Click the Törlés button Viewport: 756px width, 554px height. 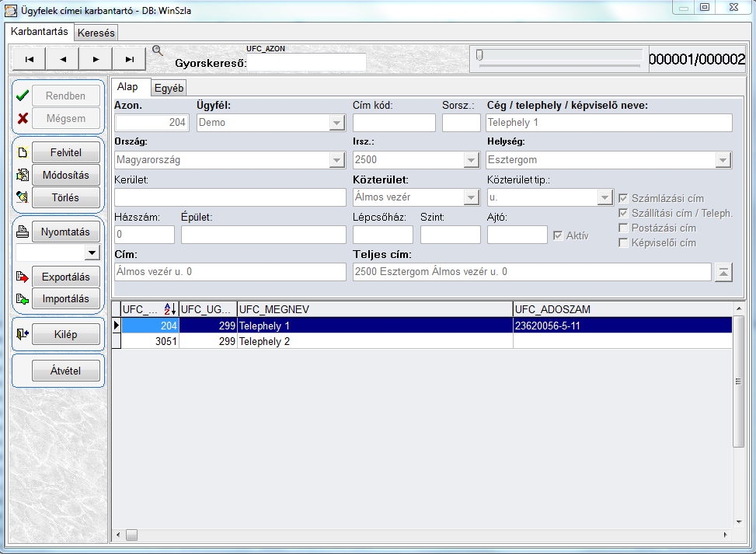tap(66, 197)
